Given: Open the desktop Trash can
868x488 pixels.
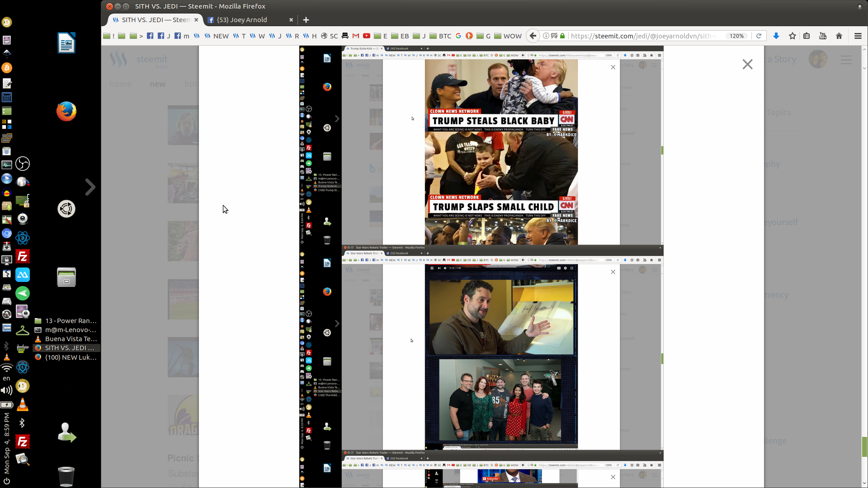Looking at the screenshot, I should (x=66, y=476).
